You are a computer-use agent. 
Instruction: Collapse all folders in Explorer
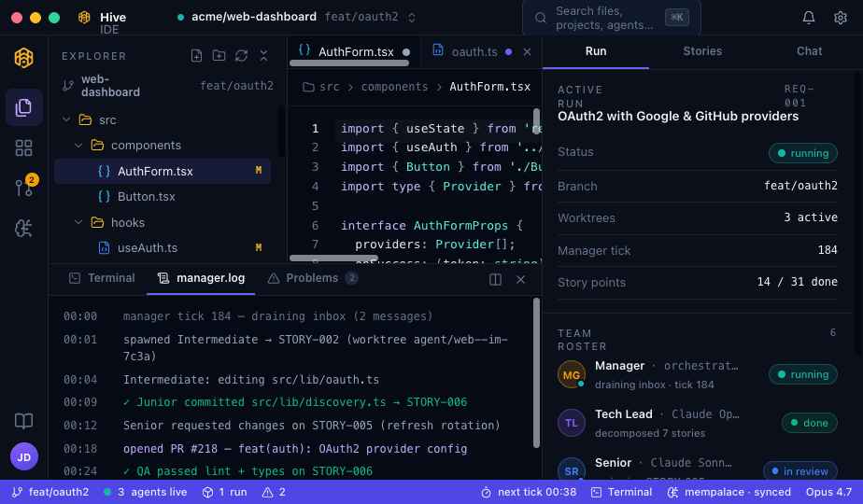[263, 56]
